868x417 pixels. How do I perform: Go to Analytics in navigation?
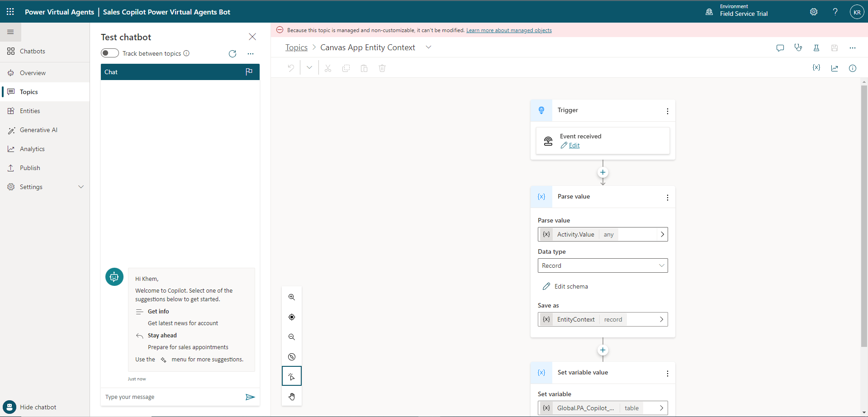pos(32,149)
